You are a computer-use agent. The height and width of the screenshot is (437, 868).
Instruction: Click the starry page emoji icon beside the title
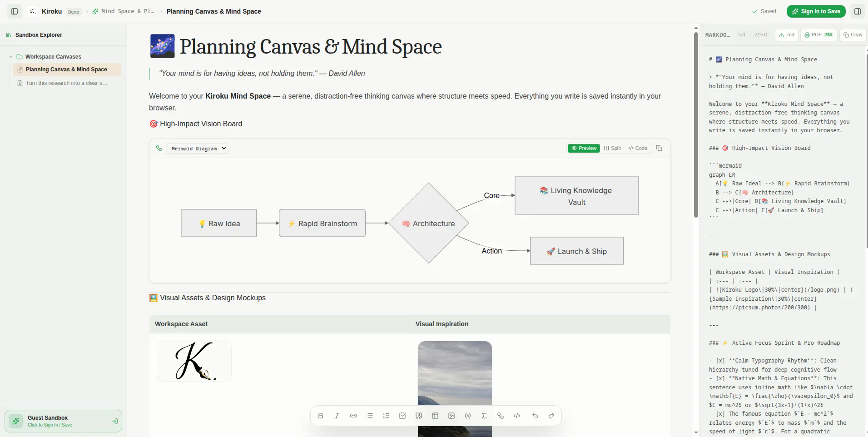(x=162, y=46)
